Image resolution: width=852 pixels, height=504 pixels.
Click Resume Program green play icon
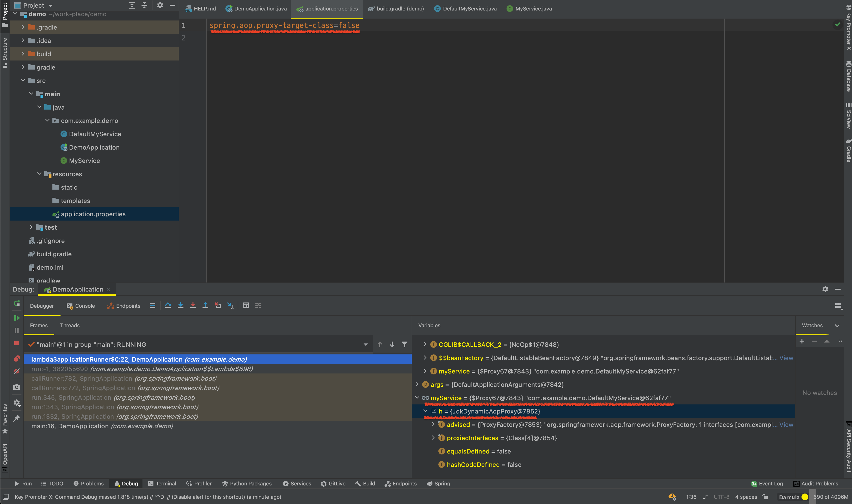click(x=16, y=318)
